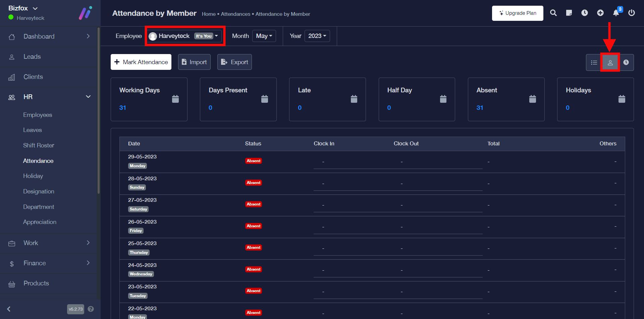Screen dimensions: 644x319
Task: Select attendance by member view
Action: [610, 62]
